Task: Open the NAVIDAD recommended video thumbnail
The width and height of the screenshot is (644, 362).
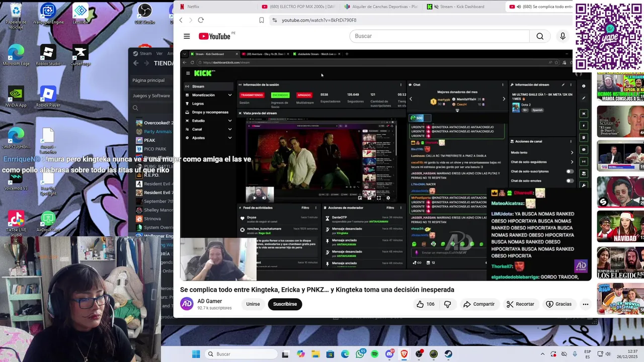Action: point(620,226)
